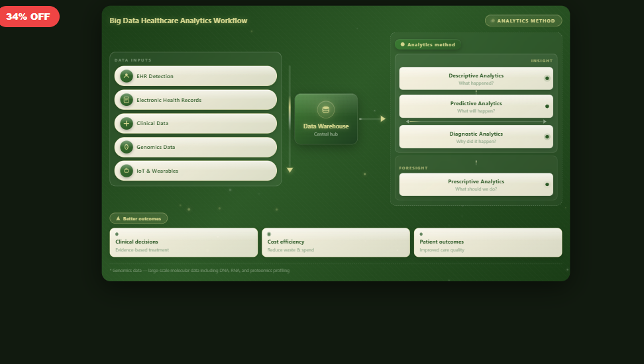
Task: Click the DATA INPUTS section label
Action: point(133,60)
